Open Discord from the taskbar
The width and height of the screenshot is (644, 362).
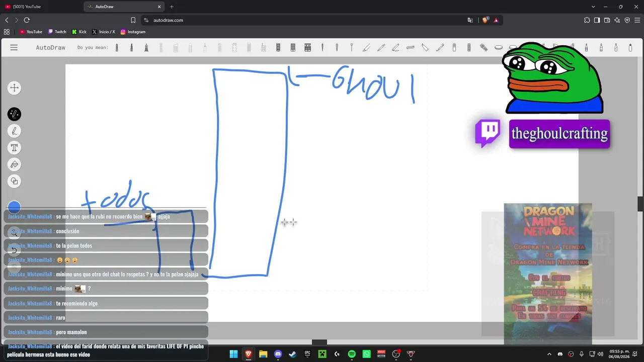(278, 354)
